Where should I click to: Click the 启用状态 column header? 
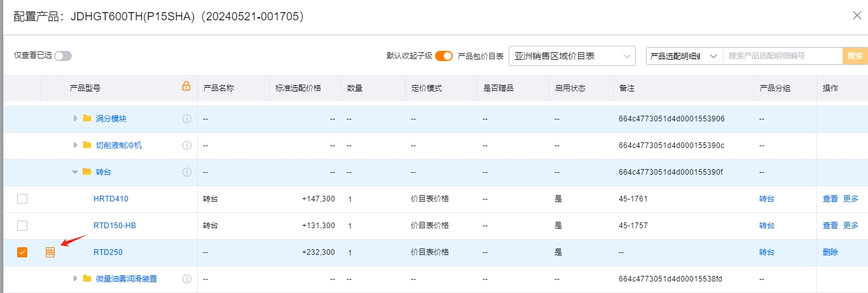[570, 88]
